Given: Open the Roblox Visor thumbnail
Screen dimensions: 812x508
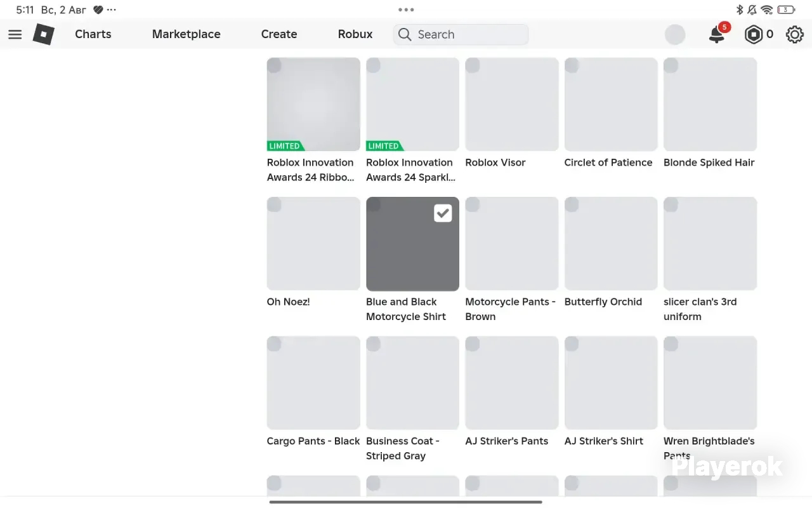Looking at the screenshot, I should coord(512,104).
